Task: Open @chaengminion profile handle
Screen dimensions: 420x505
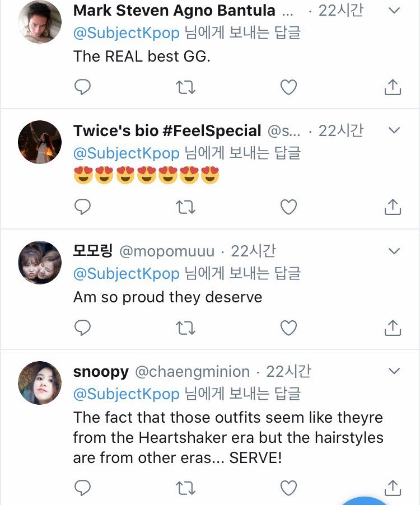Action: [192, 372]
